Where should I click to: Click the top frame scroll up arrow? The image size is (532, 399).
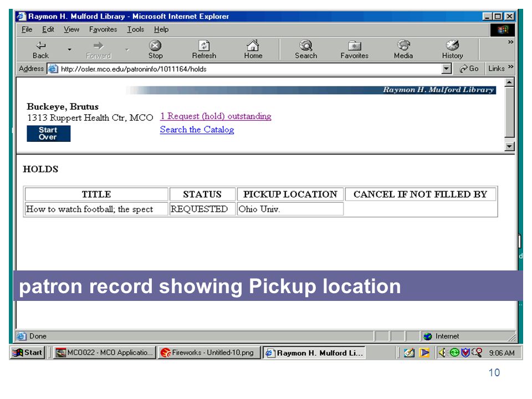pyautogui.click(x=509, y=83)
